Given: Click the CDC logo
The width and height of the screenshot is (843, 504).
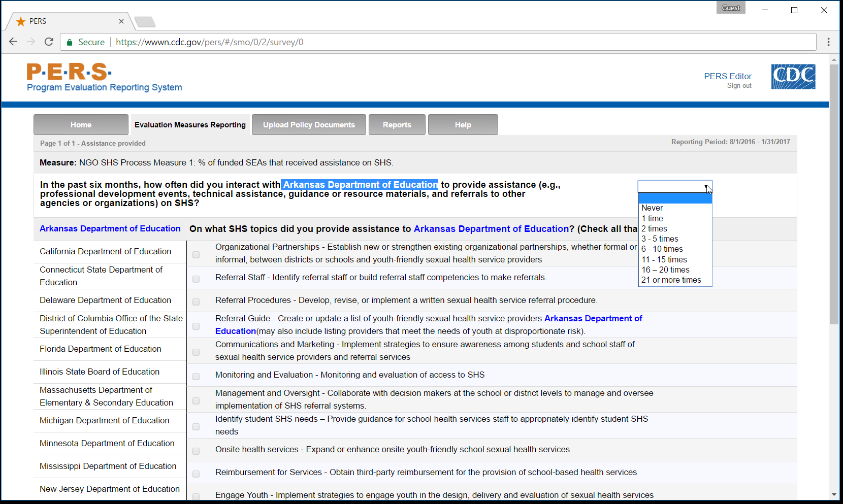Looking at the screenshot, I should click(793, 77).
